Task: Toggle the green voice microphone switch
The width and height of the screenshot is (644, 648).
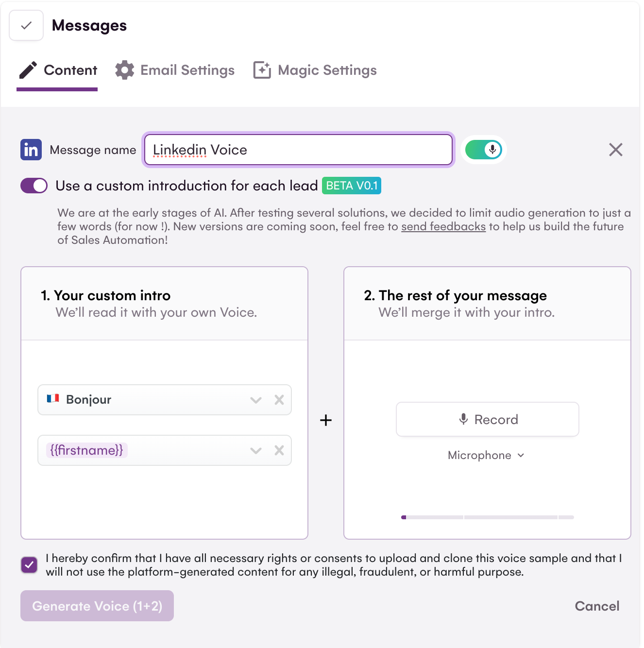Action: coord(483,150)
